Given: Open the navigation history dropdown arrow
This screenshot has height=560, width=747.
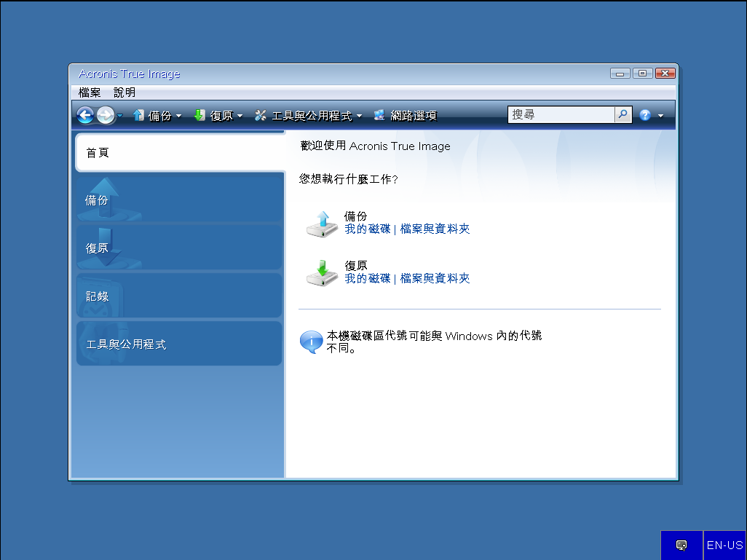Looking at the screenshot, I should click(x=120, y=115).
